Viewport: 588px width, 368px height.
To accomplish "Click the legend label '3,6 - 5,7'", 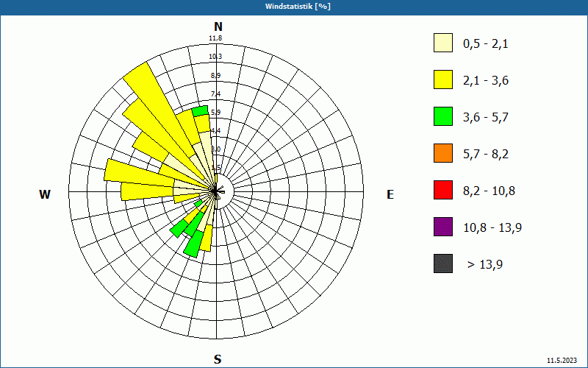I will 486,118.
